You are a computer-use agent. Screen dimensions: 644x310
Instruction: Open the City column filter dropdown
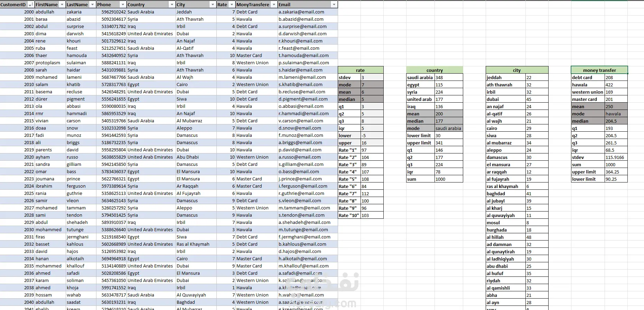[x=213, y=4]
